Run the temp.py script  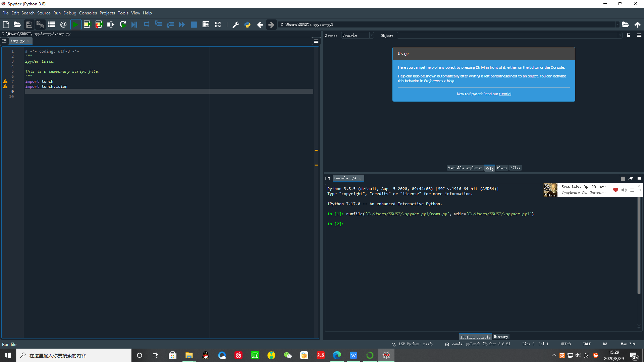75,24
